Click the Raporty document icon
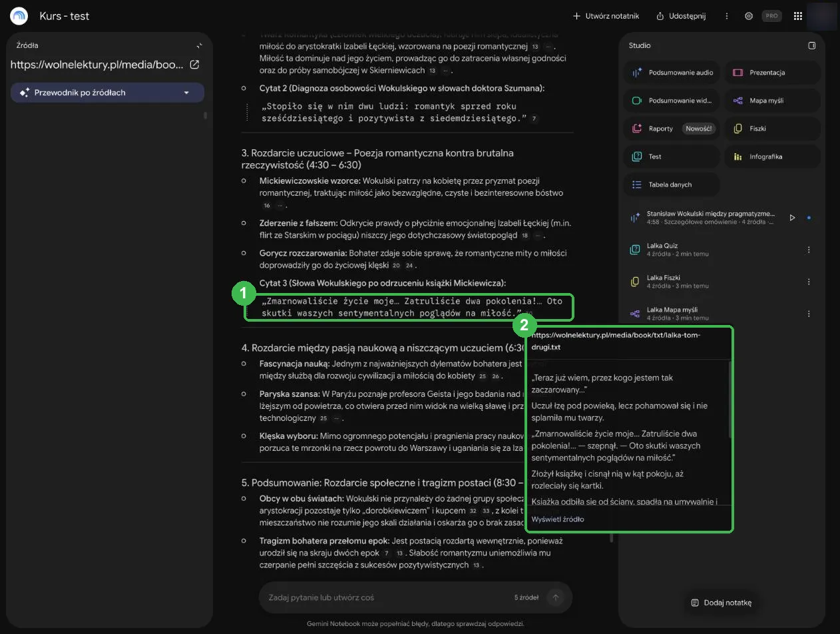This screenshot has height=634, width=840. (x=636, y=129)
